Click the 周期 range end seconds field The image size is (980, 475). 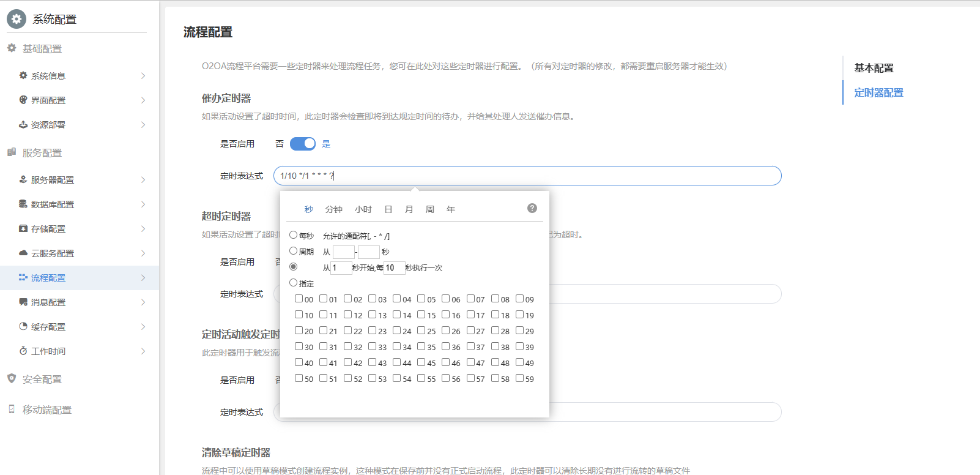click(x=369, y=252)
